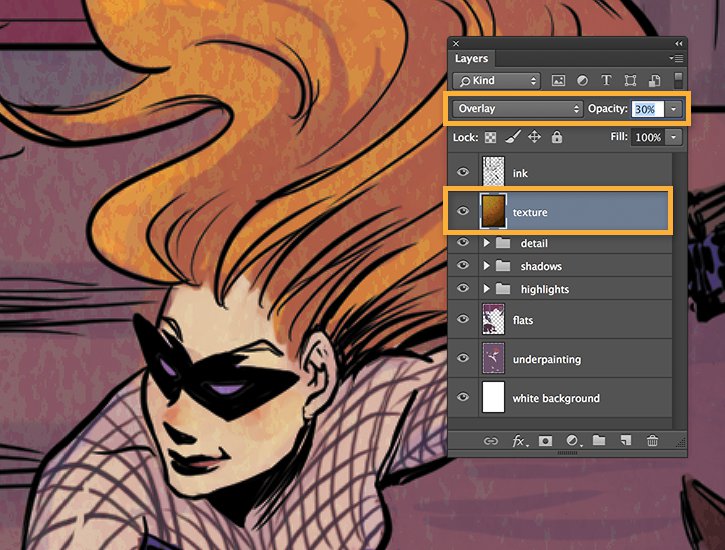
Task: Add a layer mask
Action: pyautogui.click(x=546, y=440)
